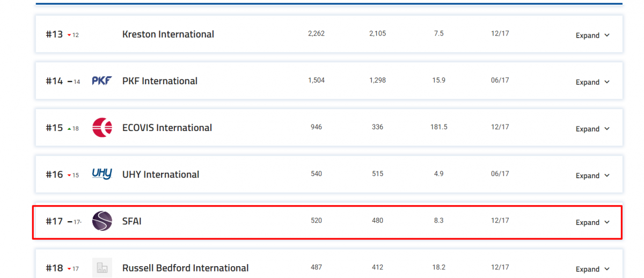
Task: Click the SFAI purple sphere logo
Action: [x=102, y=221]
